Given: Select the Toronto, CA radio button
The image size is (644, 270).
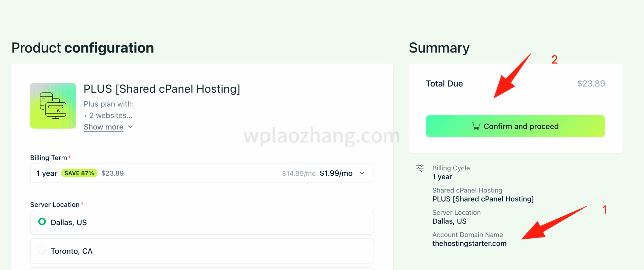Looking at the screenshot, I should 42,250.
